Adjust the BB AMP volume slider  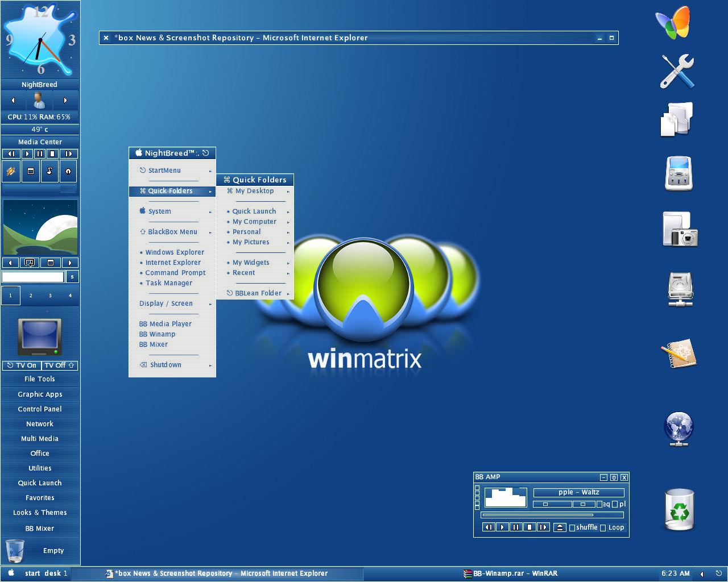(552, 504)
